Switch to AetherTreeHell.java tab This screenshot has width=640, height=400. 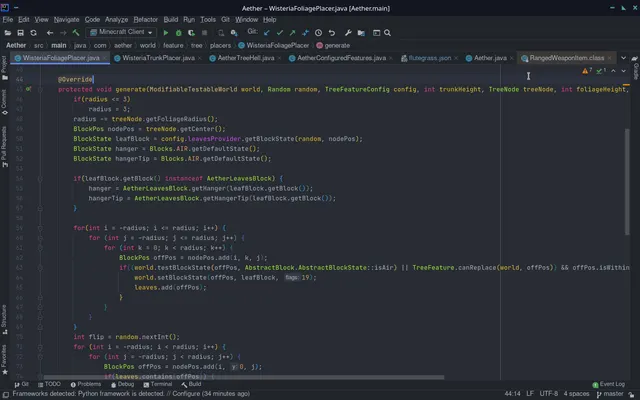pos(246,58)
